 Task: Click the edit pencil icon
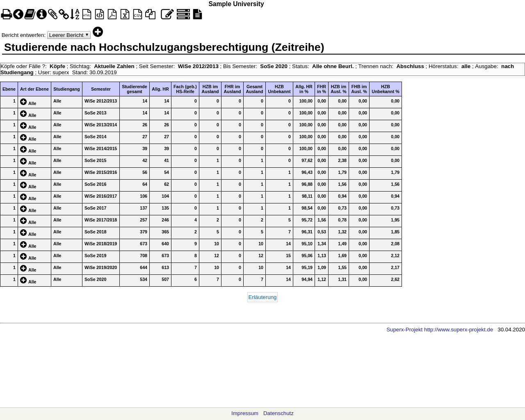167,14
